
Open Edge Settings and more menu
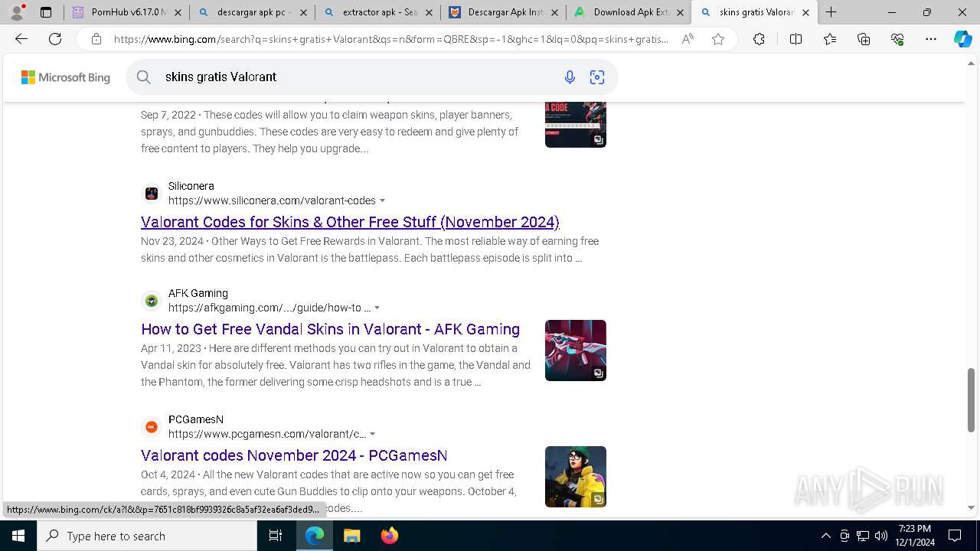[x=931, y=39]
